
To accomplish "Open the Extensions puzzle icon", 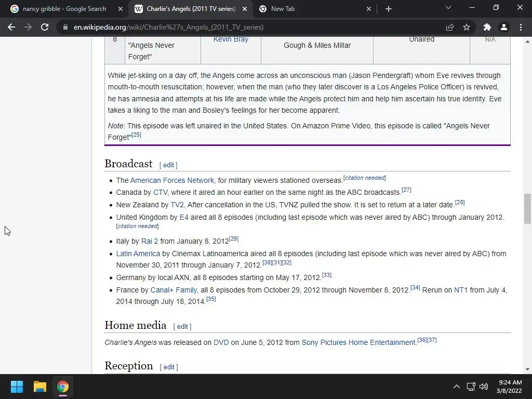I will [x=487, y=27].
